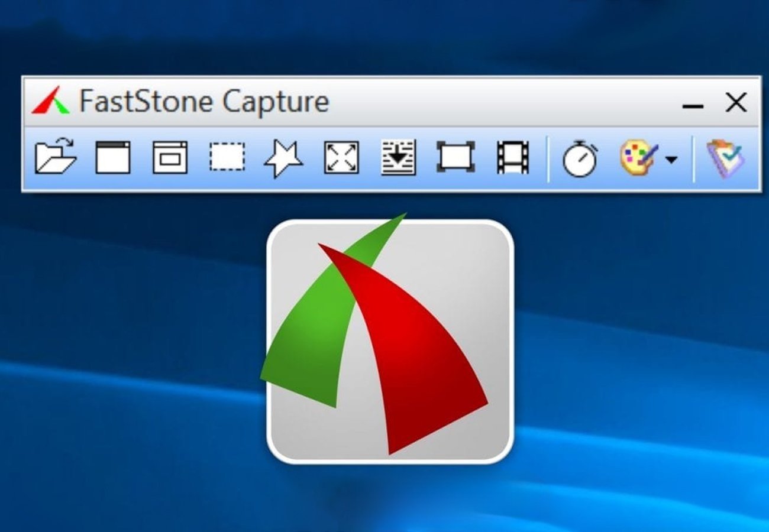Click the FastStone title bar logo
The height and width of the screenshot is (532, 769).
click(x=50, y=100)
